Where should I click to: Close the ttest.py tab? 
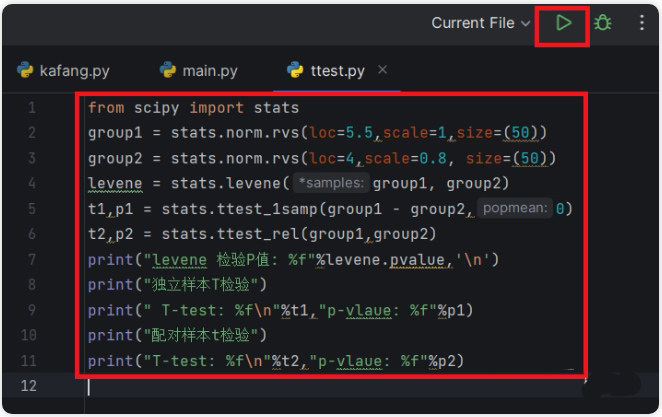click(383, 70)
